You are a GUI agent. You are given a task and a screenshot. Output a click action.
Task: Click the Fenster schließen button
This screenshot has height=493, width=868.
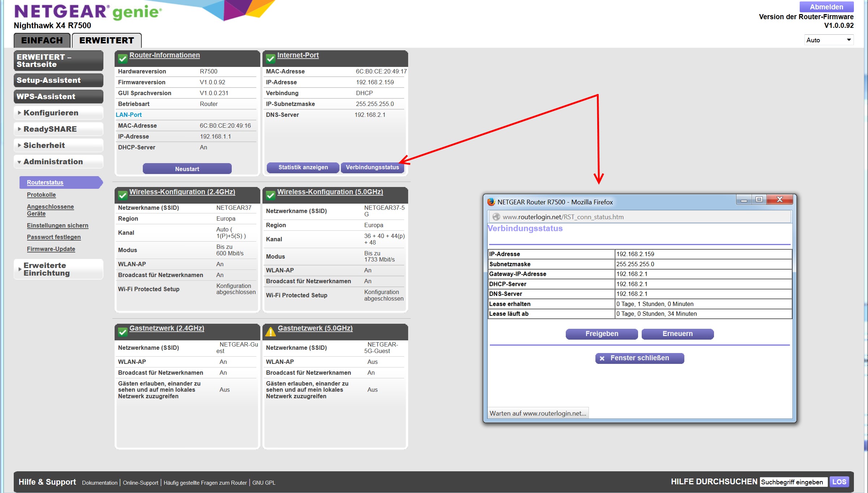640,358
